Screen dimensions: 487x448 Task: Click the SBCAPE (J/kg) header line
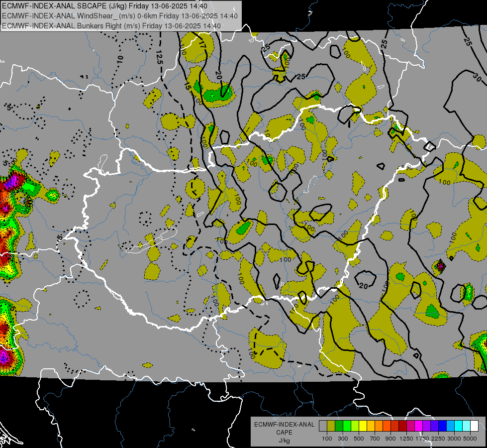tap(104, 6)
